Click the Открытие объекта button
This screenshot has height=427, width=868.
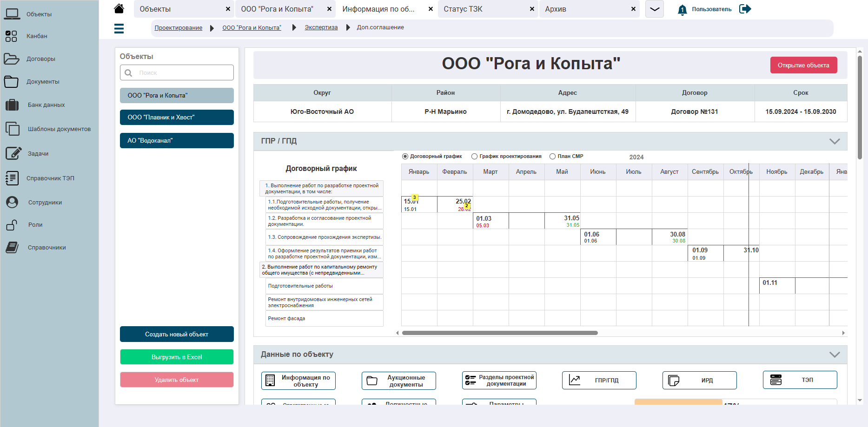[803, 65]
